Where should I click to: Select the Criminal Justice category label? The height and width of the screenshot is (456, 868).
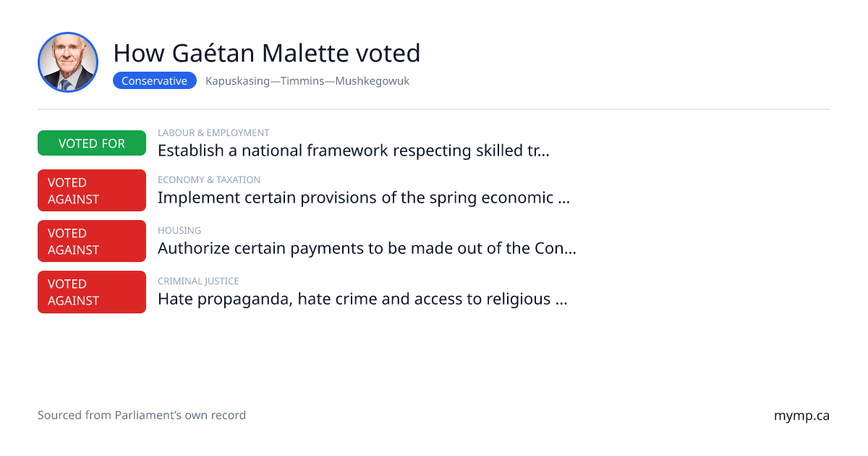click(198, 282)
